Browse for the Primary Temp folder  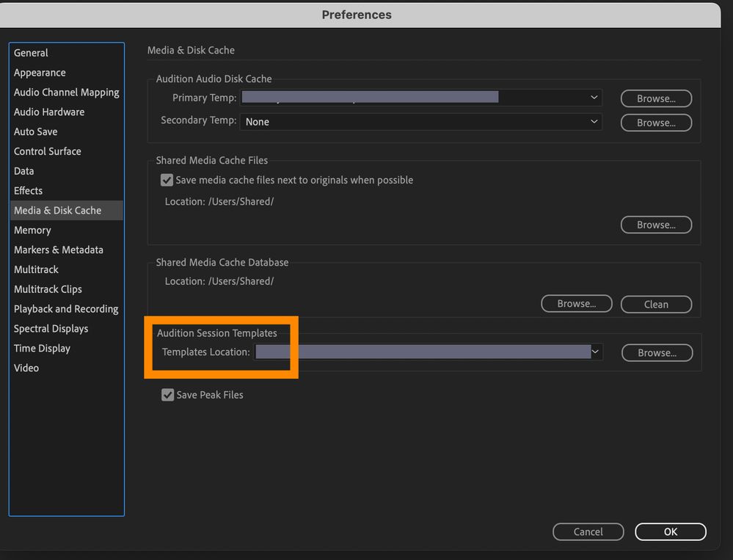click(656, 98)
